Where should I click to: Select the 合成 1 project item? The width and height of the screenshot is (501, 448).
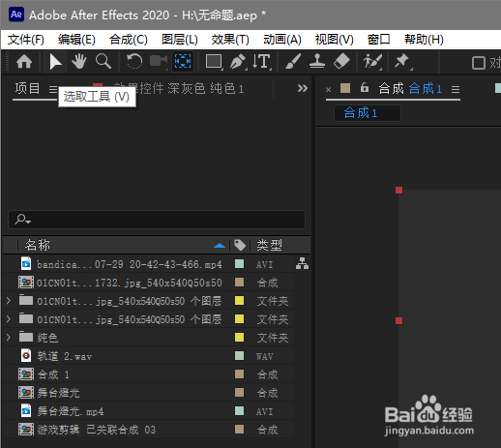coord(53,374)
